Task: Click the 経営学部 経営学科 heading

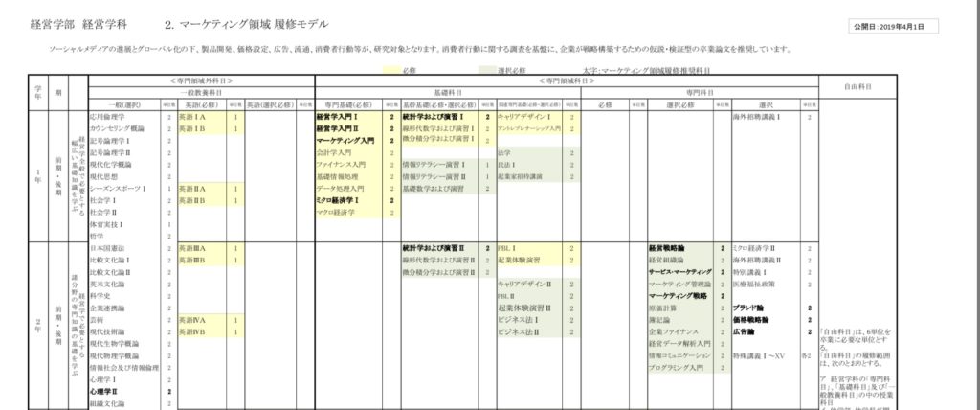Action: pos(78,25)
